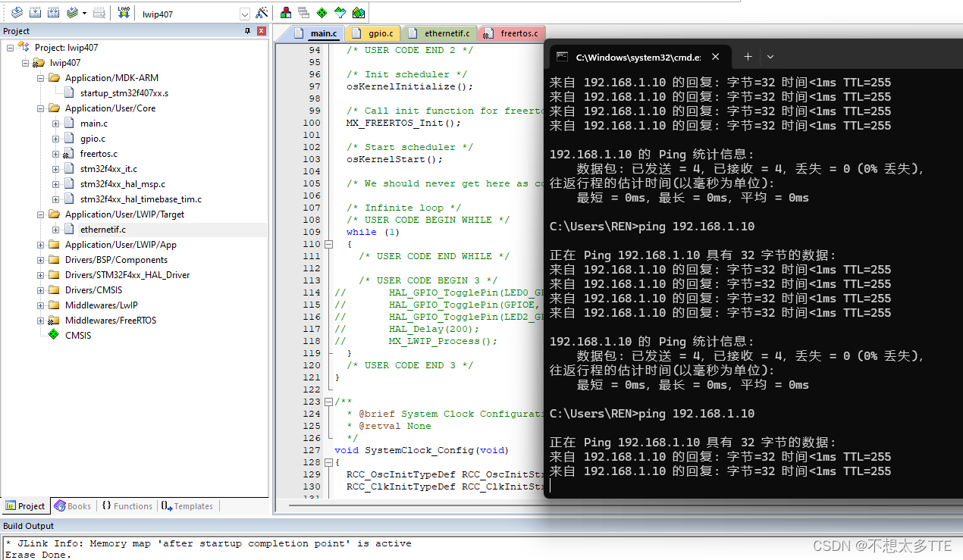The width and height of the screenshot is (963, 560).
Task: Collapse the SystemClock_Config function fold
Action: pos(329,461)
